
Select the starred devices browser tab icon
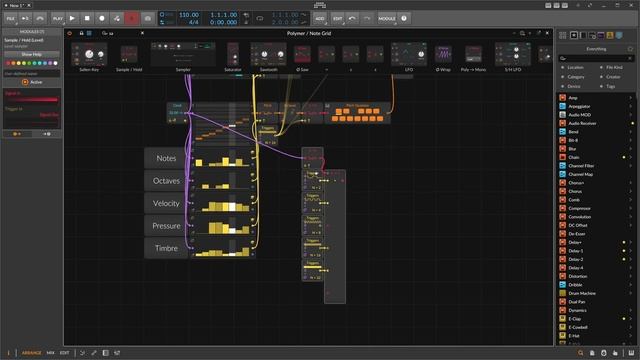573,36
